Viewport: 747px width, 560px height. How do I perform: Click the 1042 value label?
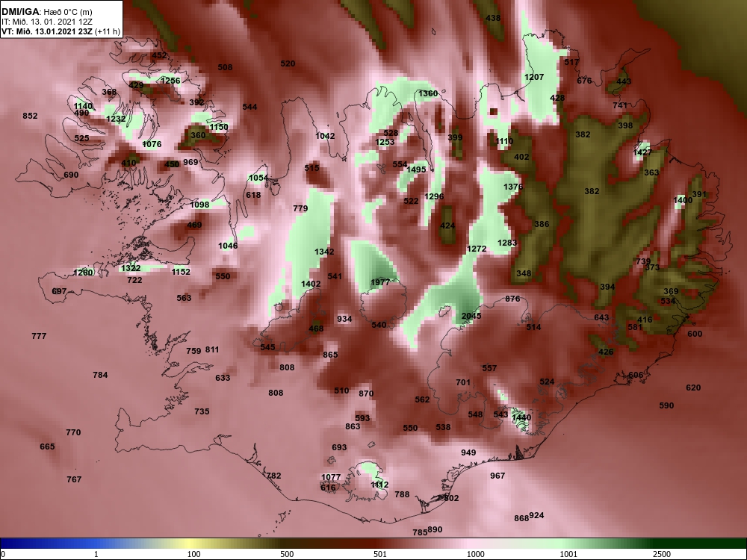[x=325, y=136]
